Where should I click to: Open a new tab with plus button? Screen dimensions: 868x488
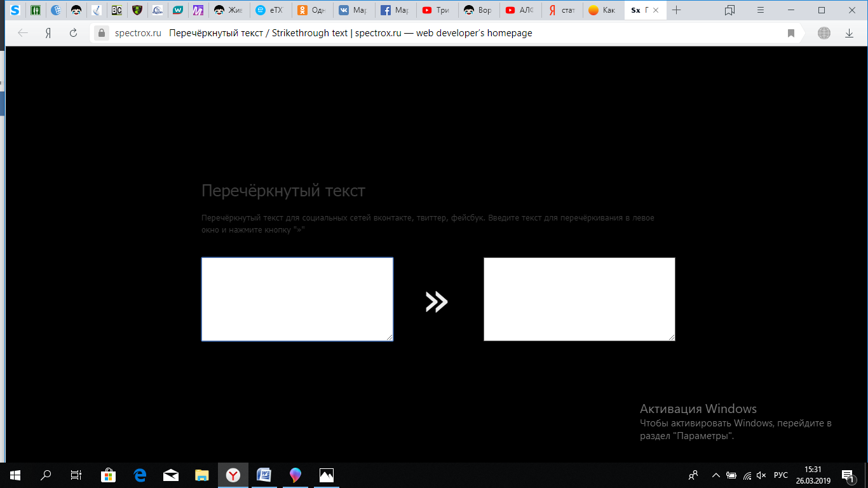tap(677, 10)
